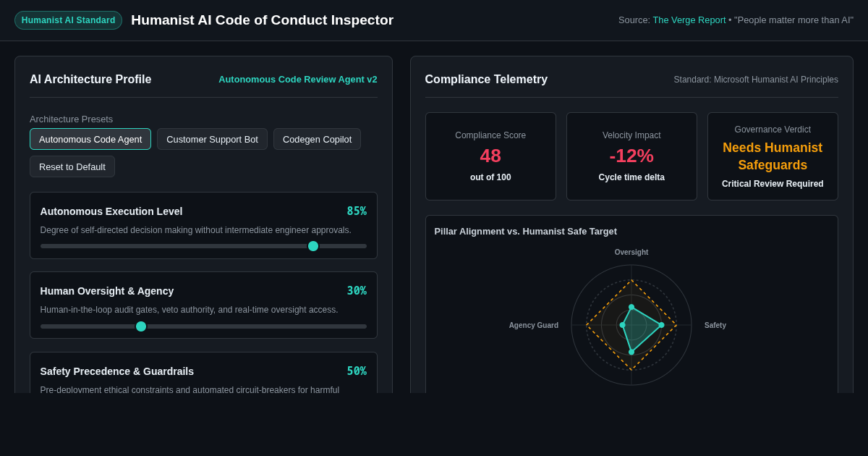
Task: Click the Pillar Alignment vs. Humanist Safe Target title
Action: click(526, 232)
